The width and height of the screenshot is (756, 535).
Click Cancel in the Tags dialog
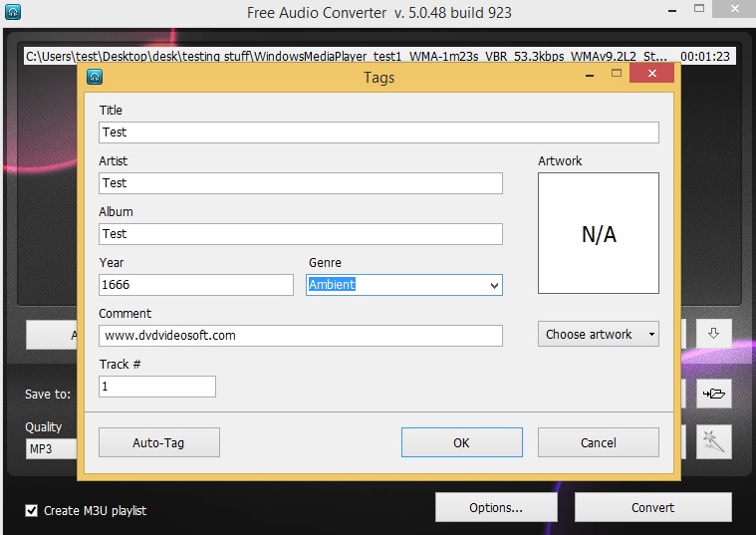tap(599, 442)
